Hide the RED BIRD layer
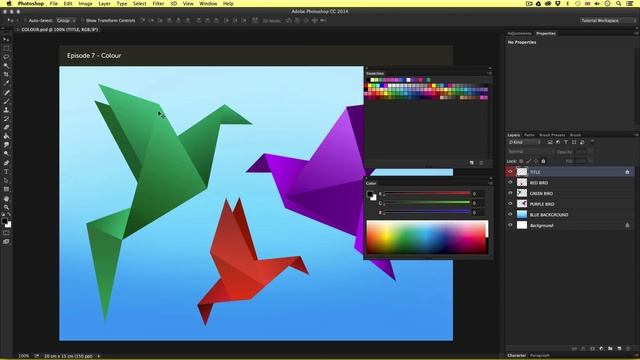This screenshot has height=360, width=640. click(510, 182)
